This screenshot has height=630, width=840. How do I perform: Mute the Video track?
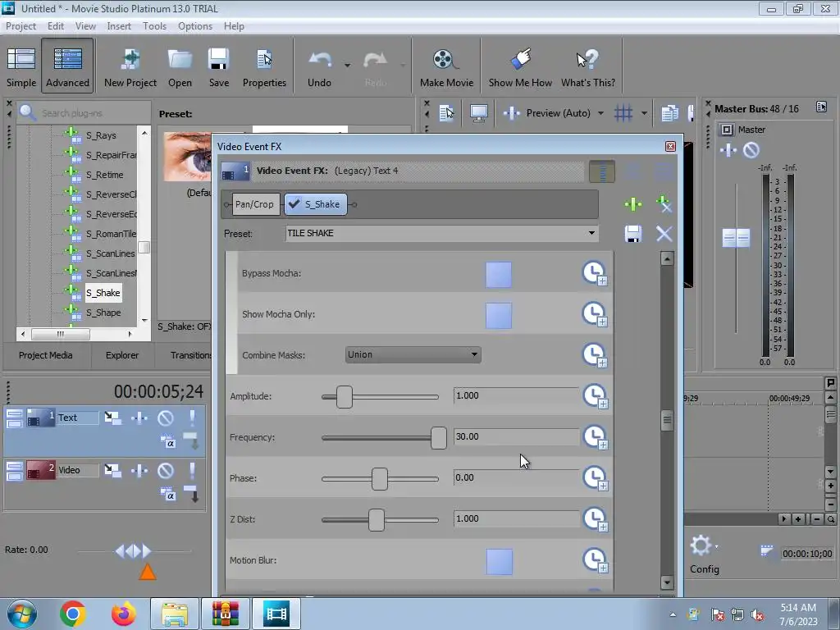[x=166, y=471]
